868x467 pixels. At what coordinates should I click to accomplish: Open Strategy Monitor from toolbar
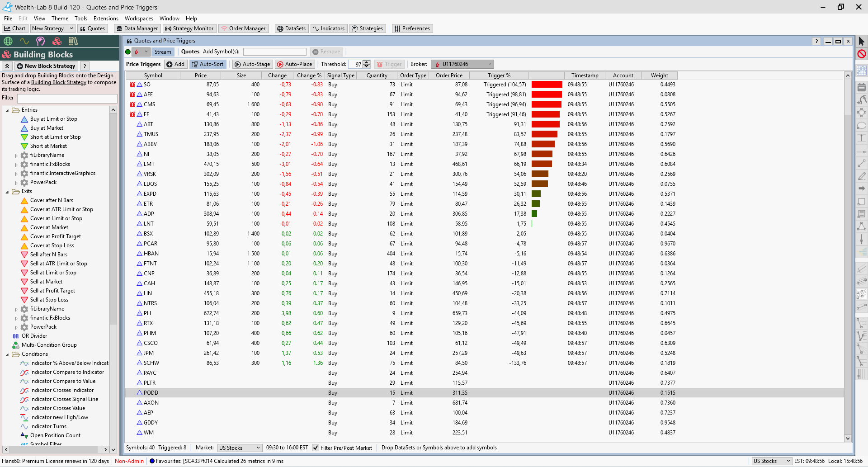click(189, 28)
